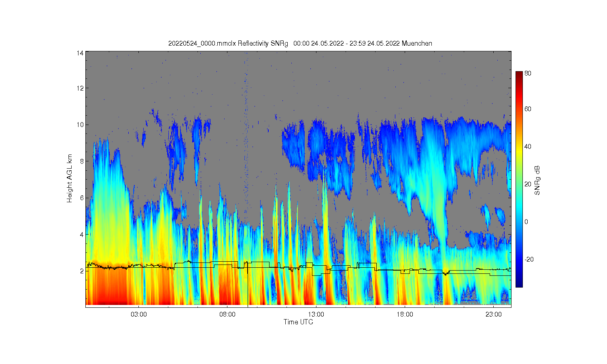This screenshot has height=364, width=607.
Task: Click the 'Time UTC' x-axis label
Action: 298,322
